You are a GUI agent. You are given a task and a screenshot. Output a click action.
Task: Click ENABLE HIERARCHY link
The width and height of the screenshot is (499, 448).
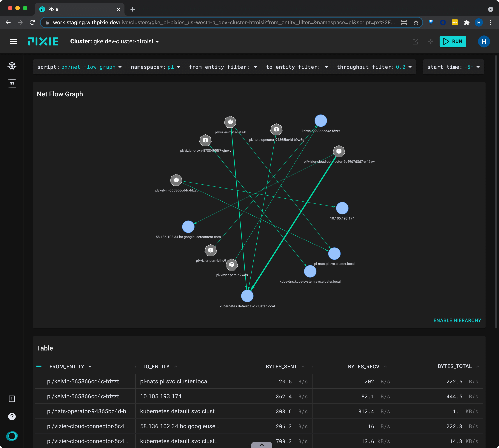pos(457,320)
